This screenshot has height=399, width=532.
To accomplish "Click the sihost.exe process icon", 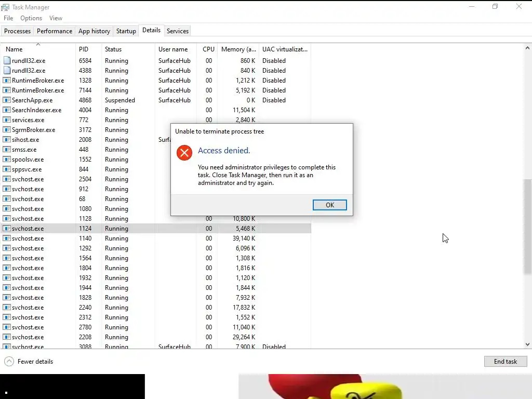I will (7, 139).
